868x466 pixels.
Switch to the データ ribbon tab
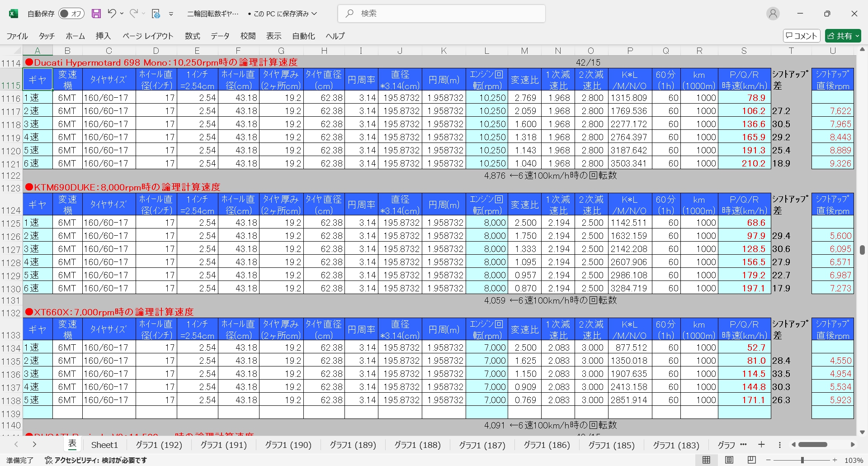pyautogui.click(x=220, y=36)
